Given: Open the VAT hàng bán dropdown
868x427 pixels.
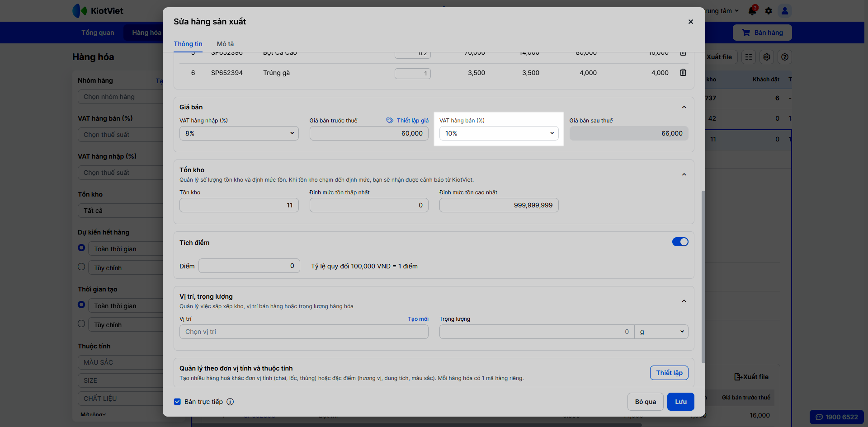Looking at the screenshot, I should [499, 133].
